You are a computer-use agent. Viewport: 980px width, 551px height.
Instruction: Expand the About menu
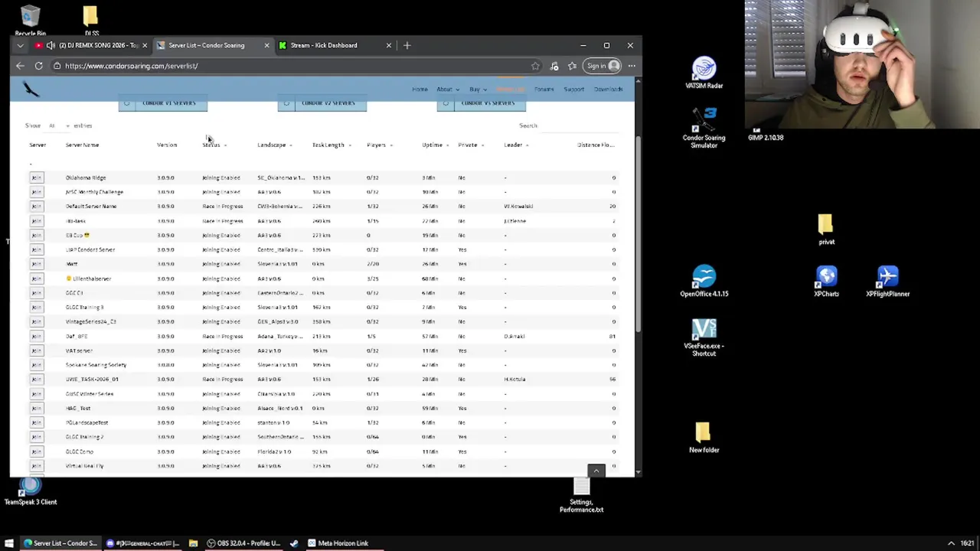447,90
